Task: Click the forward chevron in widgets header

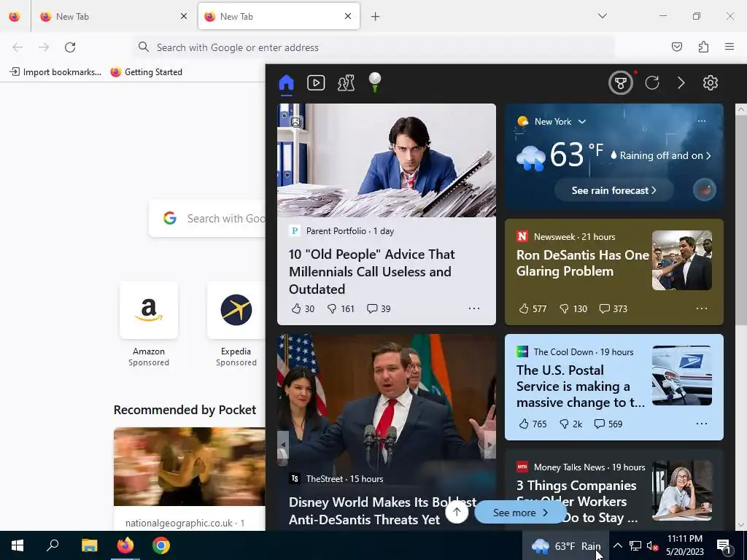Action: click(x=681, y=83)
